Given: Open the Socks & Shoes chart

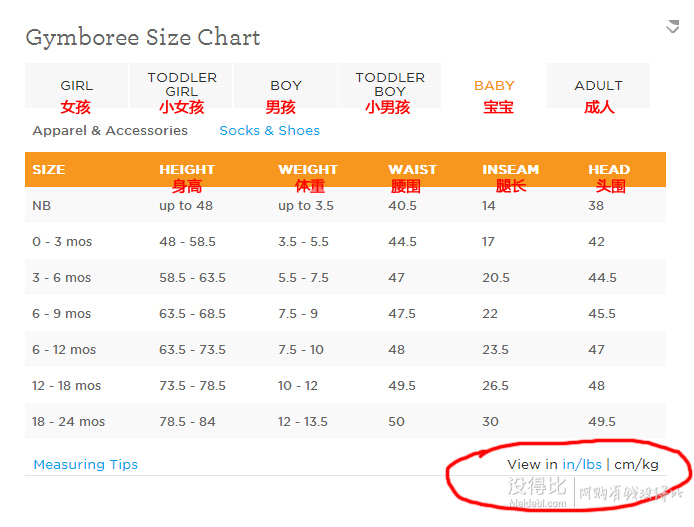Looking at the screenshot, I should coord(270,131).
